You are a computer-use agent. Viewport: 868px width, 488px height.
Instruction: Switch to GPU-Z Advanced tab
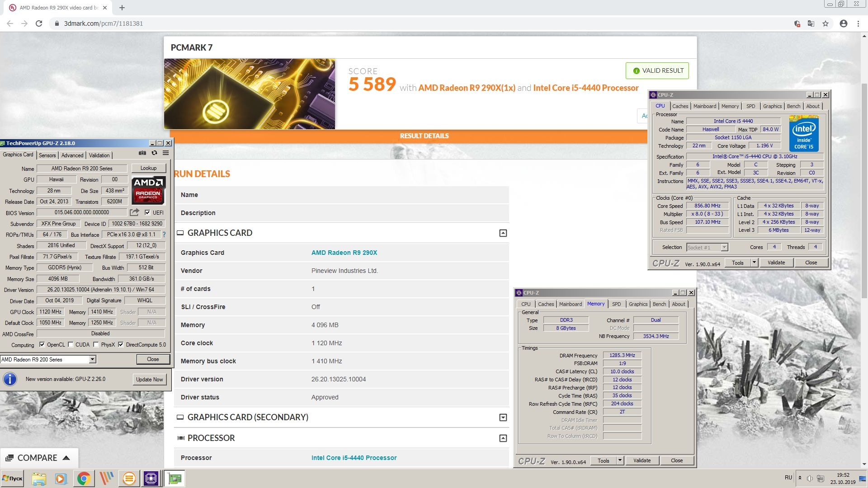(72, 155)
